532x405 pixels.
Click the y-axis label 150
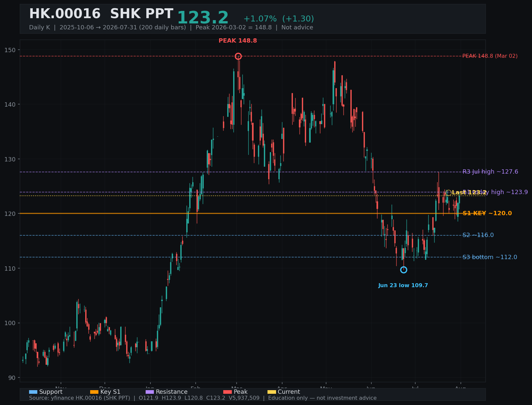10,50
